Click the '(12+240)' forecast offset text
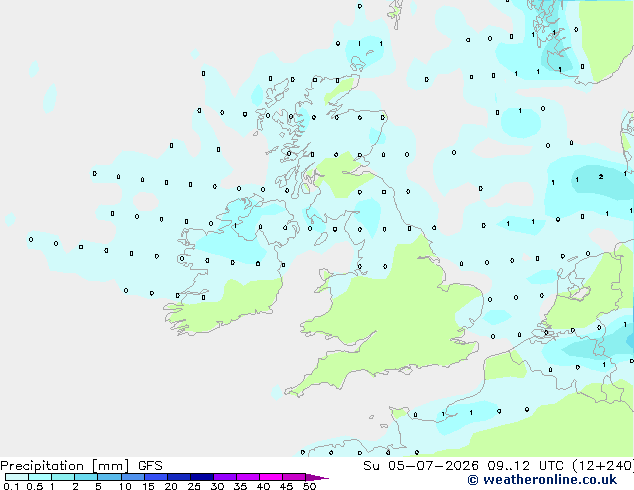This screenshot has width=634, height=490. [x=603, y=466]
